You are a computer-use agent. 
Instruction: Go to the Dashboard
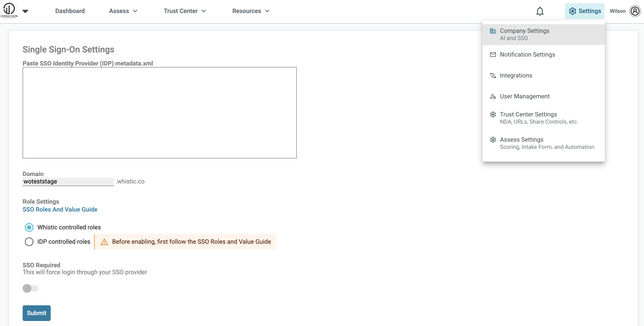point(70,11)
